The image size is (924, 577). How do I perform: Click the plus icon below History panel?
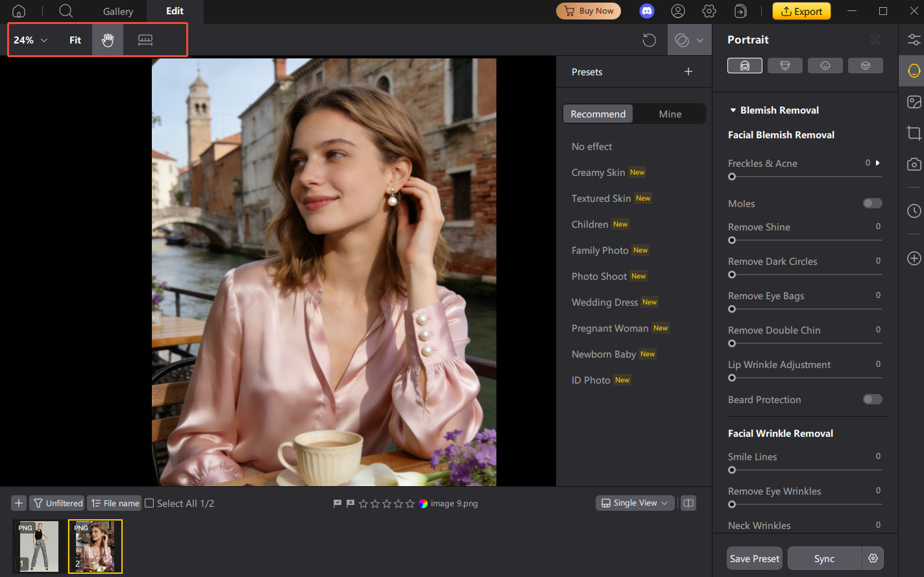point(914,258)
